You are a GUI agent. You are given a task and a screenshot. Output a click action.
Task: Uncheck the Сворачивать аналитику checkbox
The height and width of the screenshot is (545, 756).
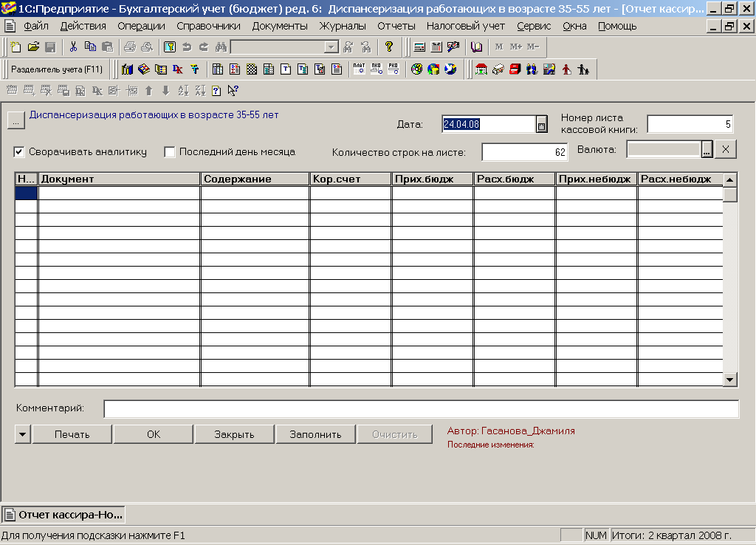(20, 152)
